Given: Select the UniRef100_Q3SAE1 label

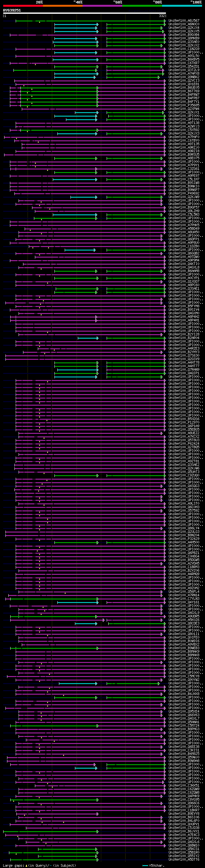Looking at the screenshot, I should (x=184, y=289).
